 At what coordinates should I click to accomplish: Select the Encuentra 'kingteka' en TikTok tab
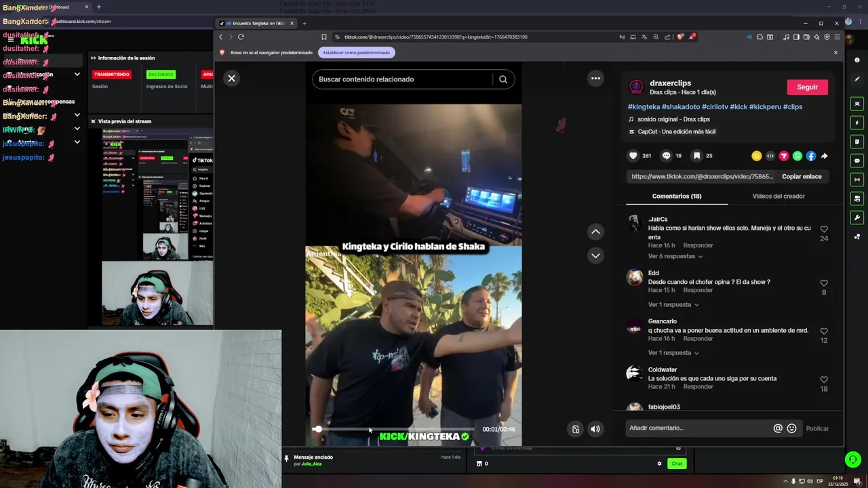coord(256,23)
